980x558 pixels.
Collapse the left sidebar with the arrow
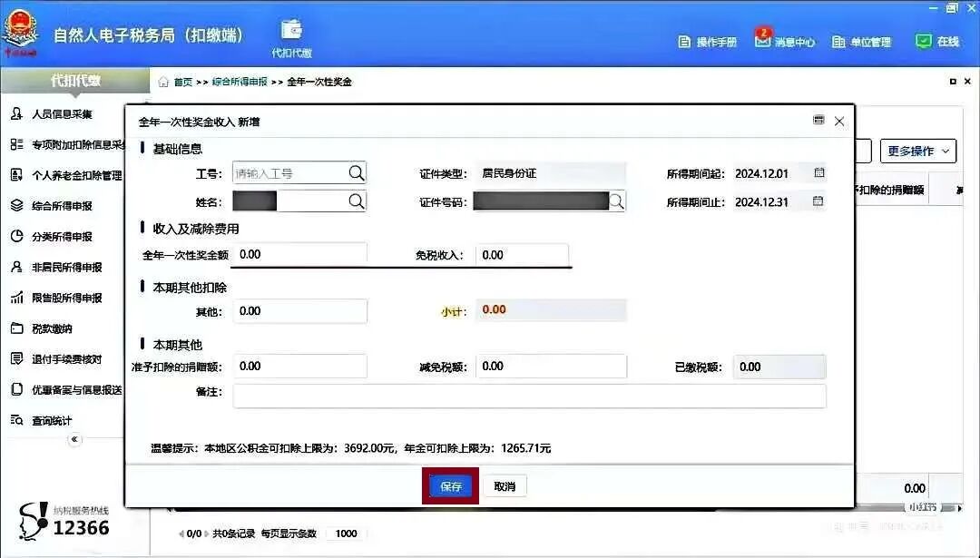tap(74, 438)
